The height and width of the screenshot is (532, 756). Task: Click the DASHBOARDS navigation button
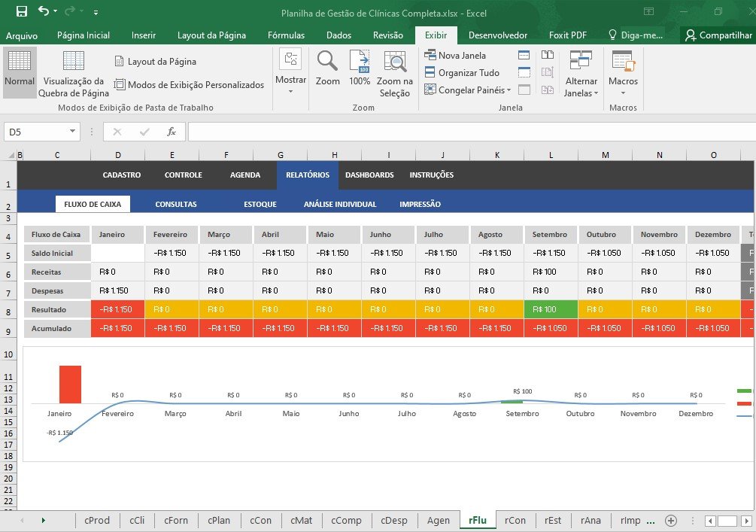(369, 175)
